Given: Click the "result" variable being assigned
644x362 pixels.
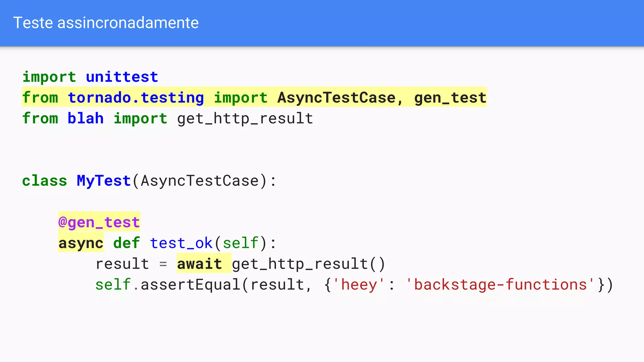Looking at the screenshot, I should pos(122,264).
